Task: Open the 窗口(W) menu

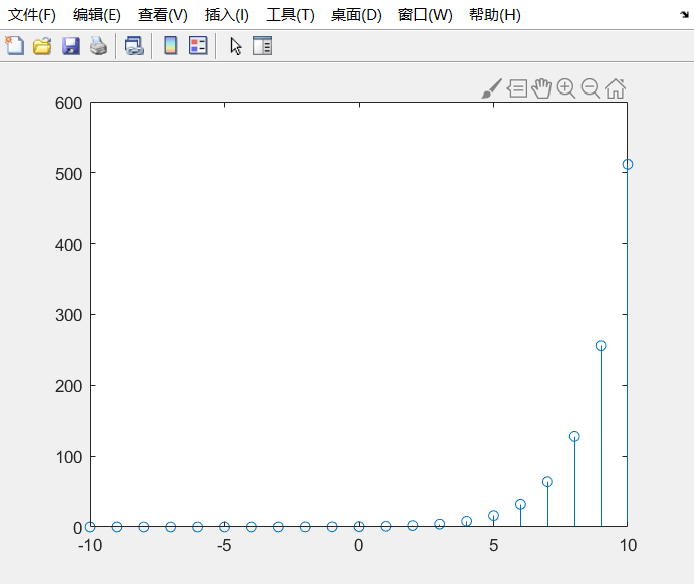Action: click(x=425, y=15)
